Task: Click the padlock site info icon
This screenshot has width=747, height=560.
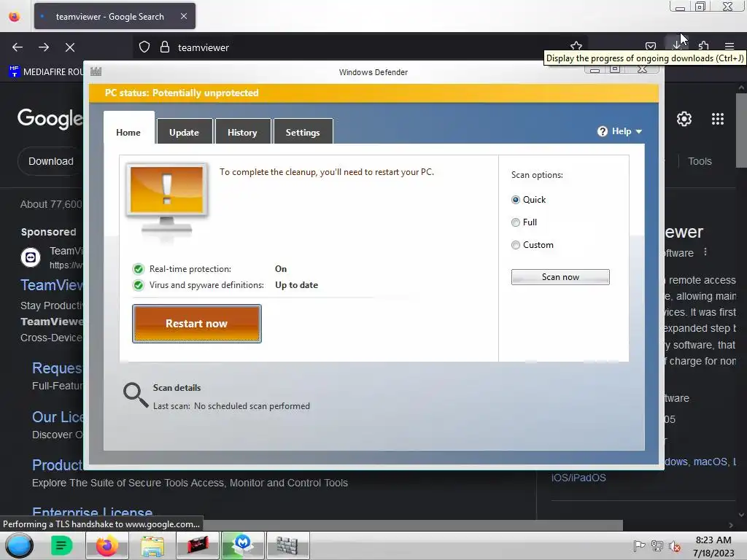Action: point(165,47)
